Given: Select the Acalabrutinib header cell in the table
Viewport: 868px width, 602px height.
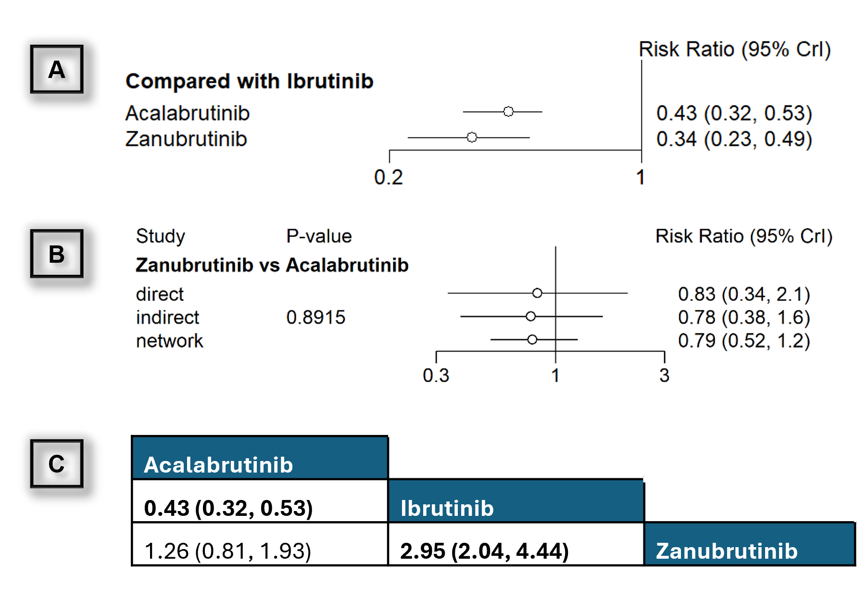Looking at the screenshot, I should tap(260, 458).
